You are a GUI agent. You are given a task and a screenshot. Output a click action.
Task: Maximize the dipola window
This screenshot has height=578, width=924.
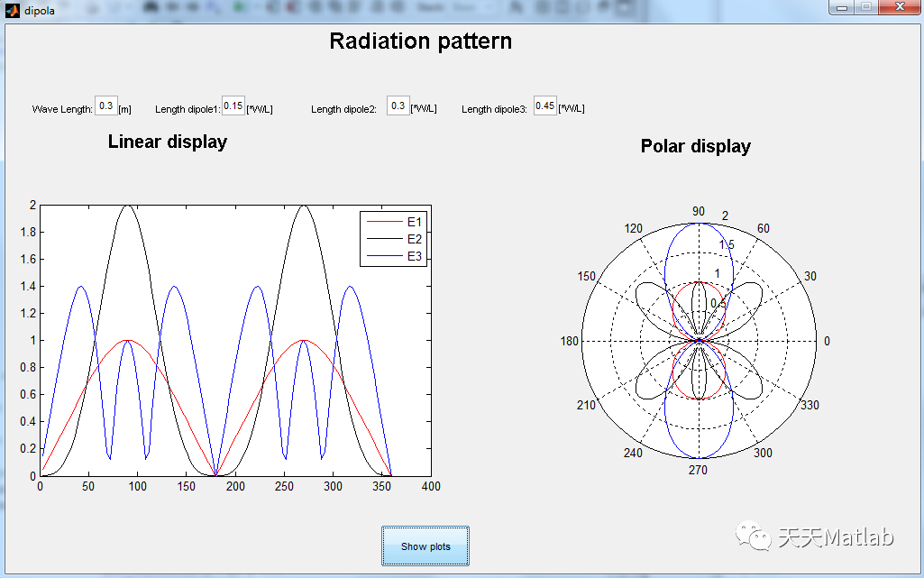coord(865,7)
